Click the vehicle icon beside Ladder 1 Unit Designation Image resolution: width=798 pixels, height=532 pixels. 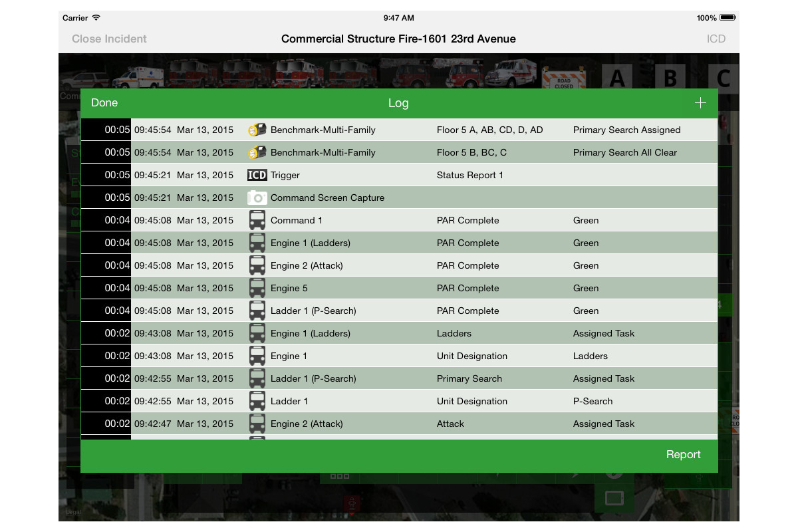point(257,402)
